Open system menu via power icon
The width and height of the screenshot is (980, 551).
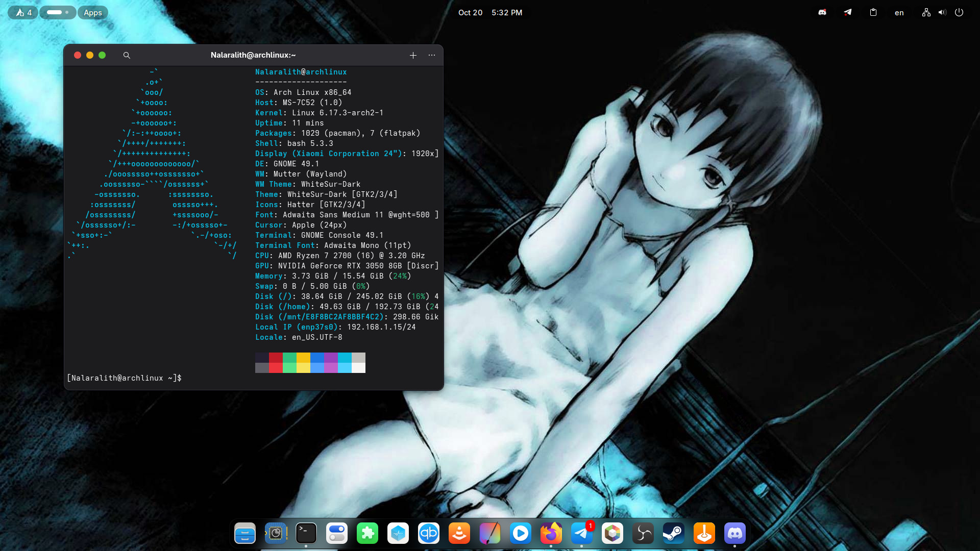tap(959, 12)
